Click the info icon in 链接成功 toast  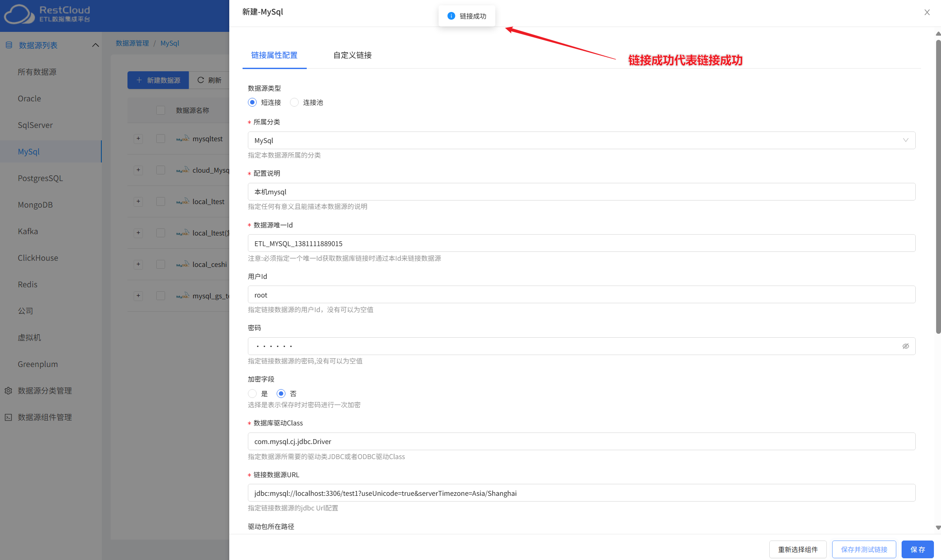451,16
